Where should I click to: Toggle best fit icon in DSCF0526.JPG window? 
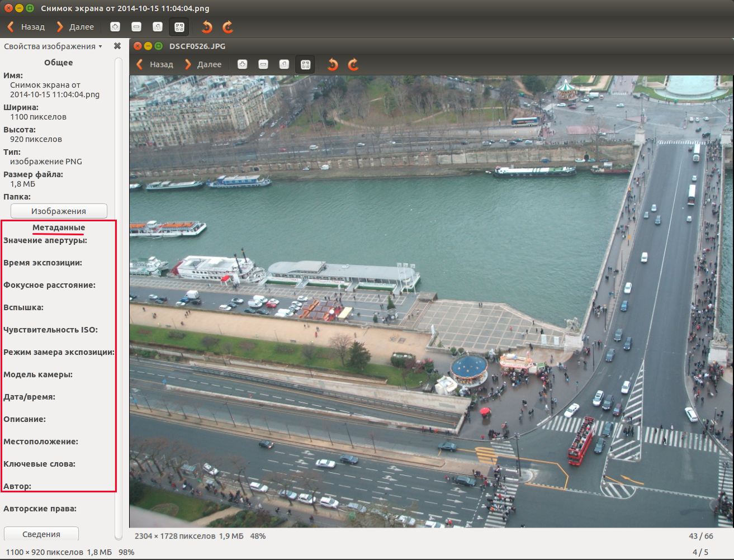pyautogui.click(x=306, y=64)
